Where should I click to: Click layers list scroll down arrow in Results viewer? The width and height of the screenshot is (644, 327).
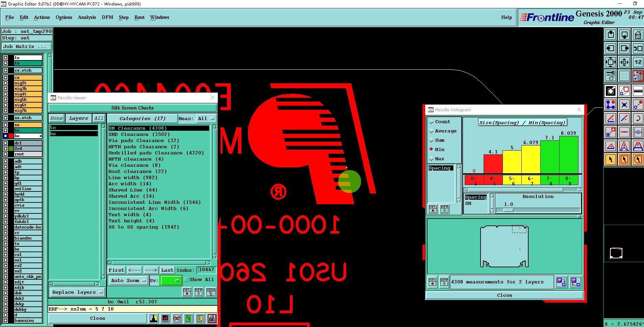pyautogui.click(x=104, y=277)
